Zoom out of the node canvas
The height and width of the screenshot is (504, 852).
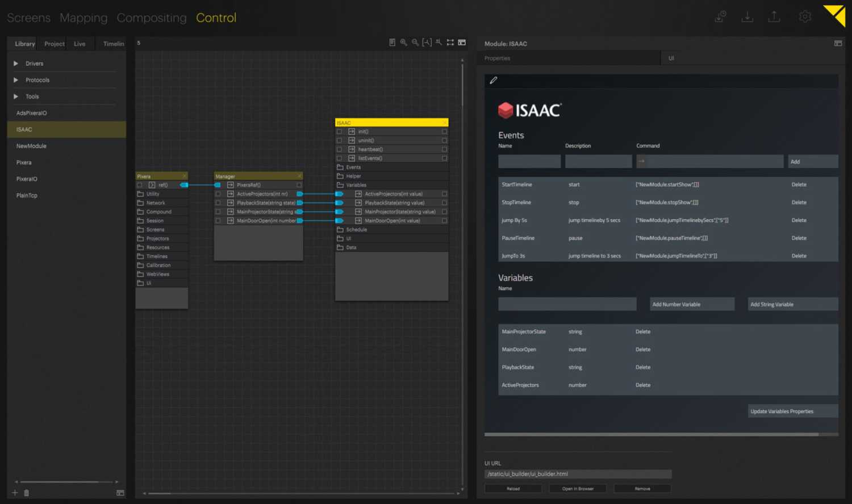click(415, 42)
